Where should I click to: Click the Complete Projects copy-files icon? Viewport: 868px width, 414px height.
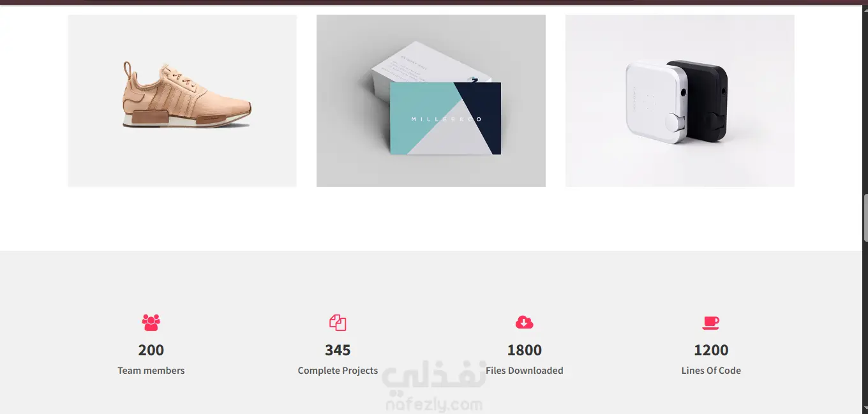[338, 322]
